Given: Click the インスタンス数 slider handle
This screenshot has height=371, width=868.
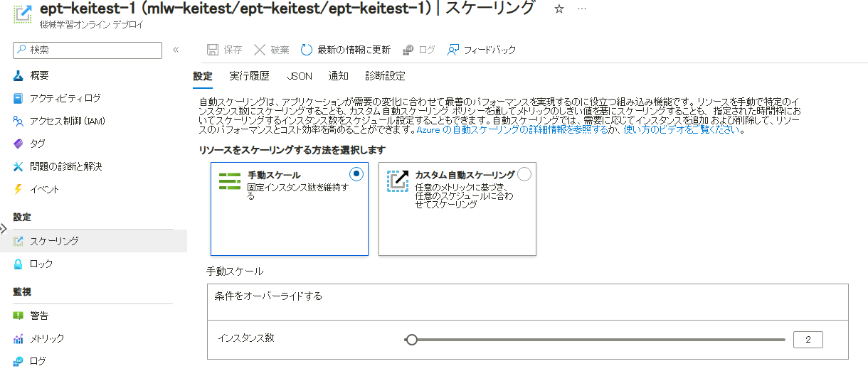Looking at the screenshot, I should tap(411, 340).
